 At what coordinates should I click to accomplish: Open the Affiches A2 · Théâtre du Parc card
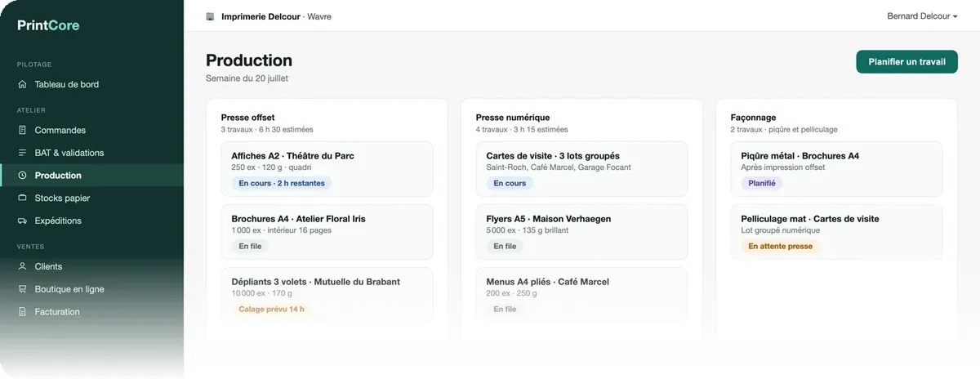coord(327,169)
